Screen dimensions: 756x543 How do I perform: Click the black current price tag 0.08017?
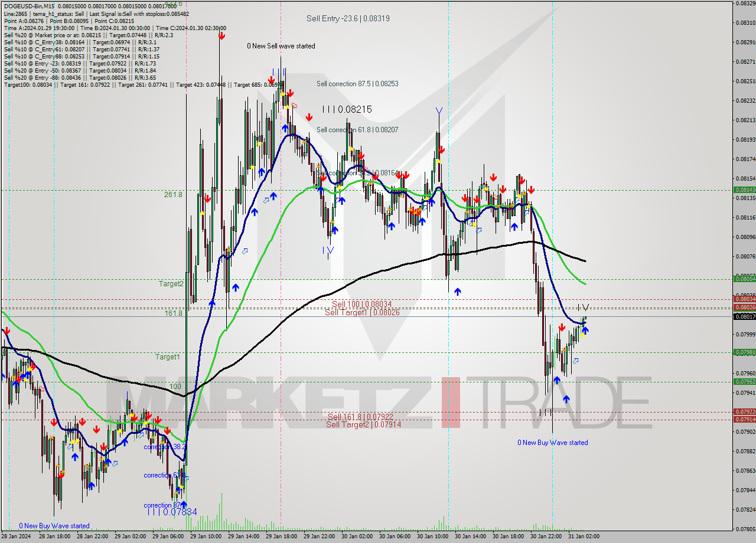point(744,317)
